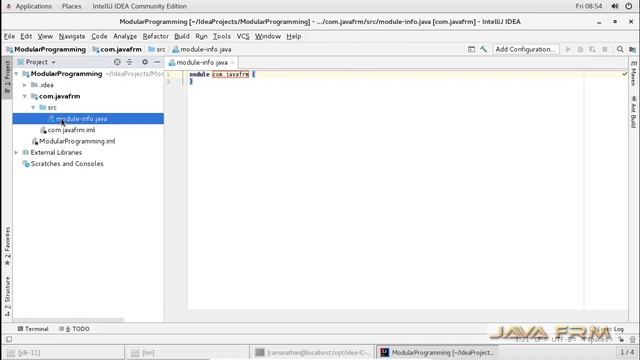Viewport: 640px width, 360px height.
Task: Open the Build menu
Action: point(182,36)
